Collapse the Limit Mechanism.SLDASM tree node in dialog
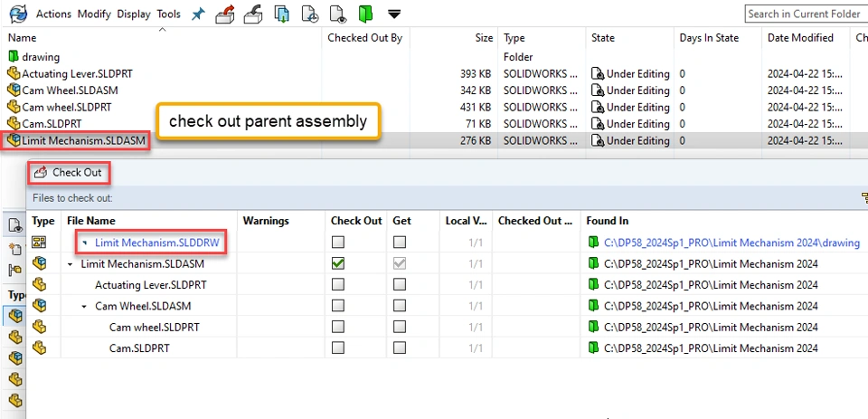This screenshot has width=868, height=419. click(71, 264)
